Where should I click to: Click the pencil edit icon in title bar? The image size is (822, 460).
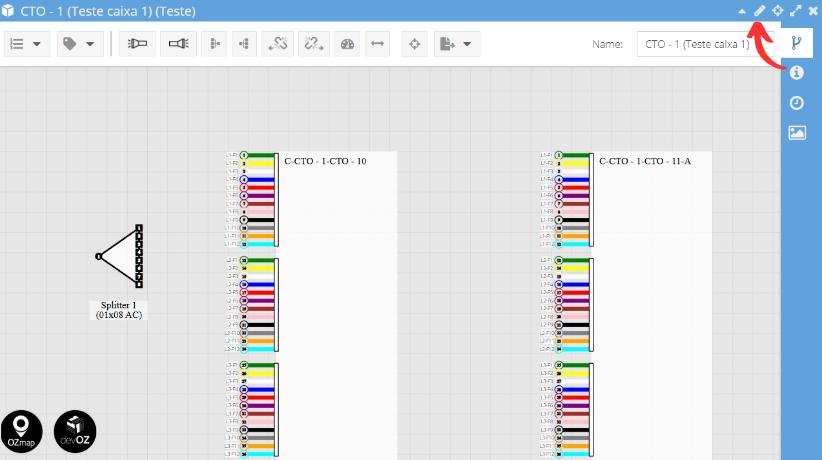click(x=760, y=10)
